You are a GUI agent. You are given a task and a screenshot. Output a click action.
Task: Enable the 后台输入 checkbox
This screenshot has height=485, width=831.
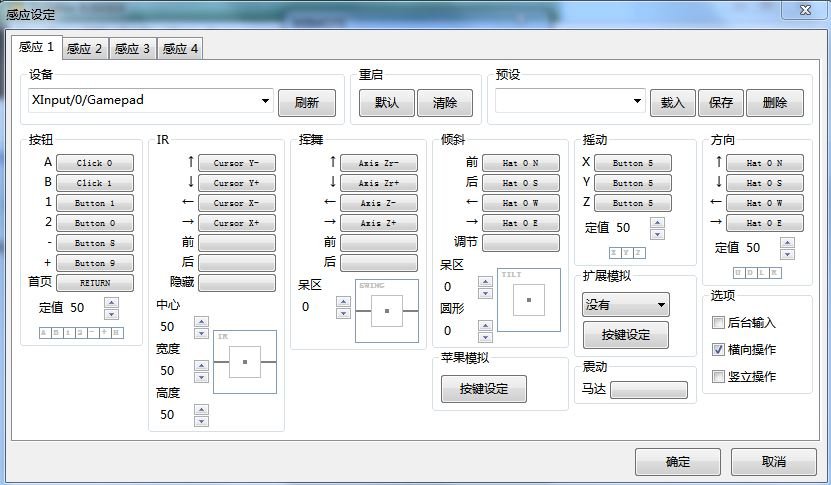tap(718, 323)
